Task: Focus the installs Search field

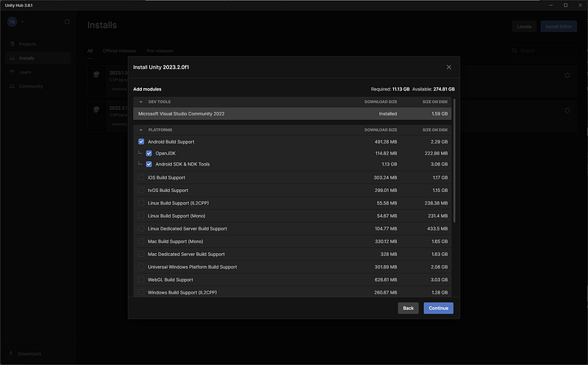Action: 543,50
